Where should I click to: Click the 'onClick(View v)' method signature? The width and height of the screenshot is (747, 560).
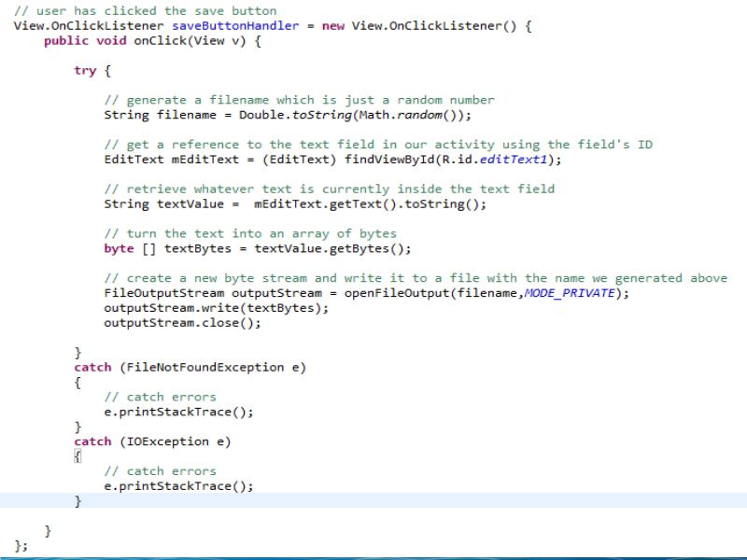pyautogui.click(x=190, y=40)
